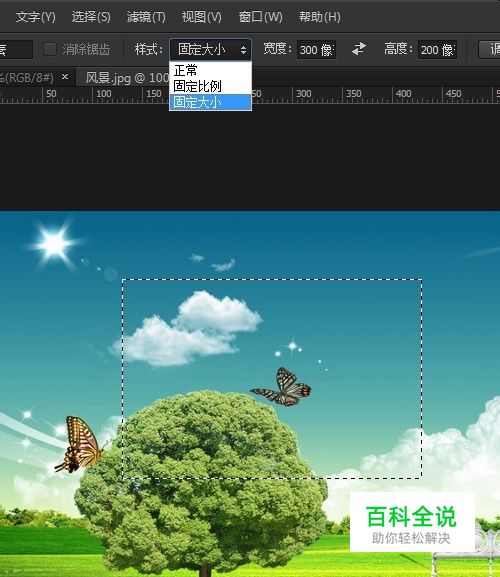The width and height of the screenshot is (500, 577).
Task: Open the 滤镜(T) menu
Action: (x=146, y=17)
